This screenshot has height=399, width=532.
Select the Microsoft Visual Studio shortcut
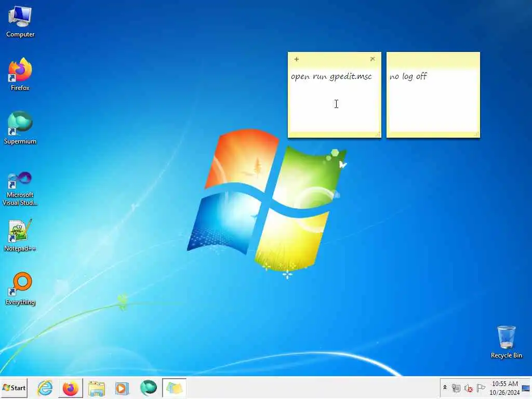pos(20,189)
